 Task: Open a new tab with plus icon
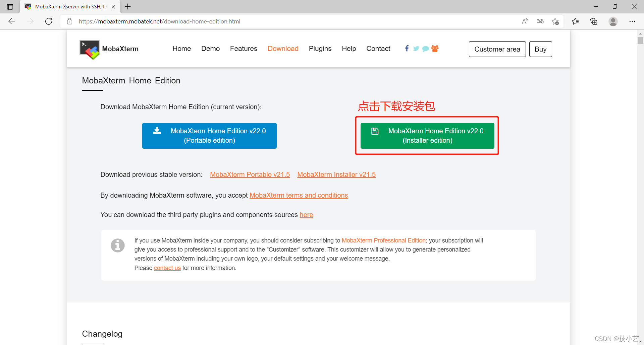128,6
